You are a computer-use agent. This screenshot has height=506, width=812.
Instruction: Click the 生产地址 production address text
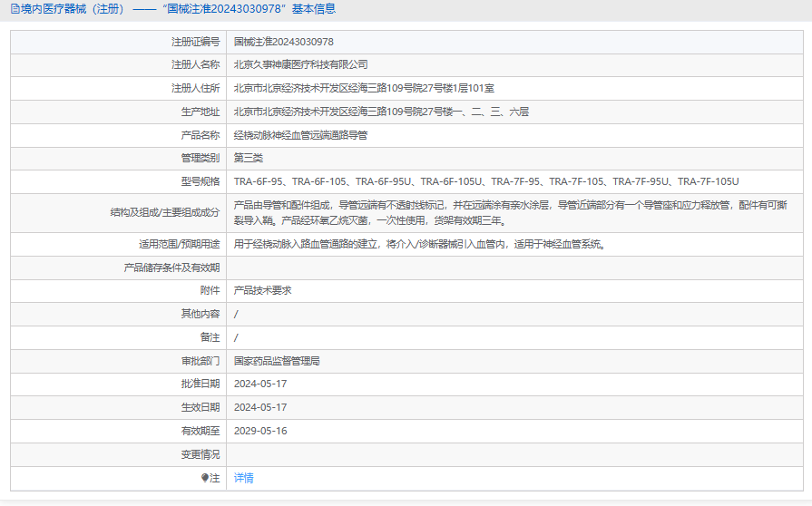[x=381, y=112]
